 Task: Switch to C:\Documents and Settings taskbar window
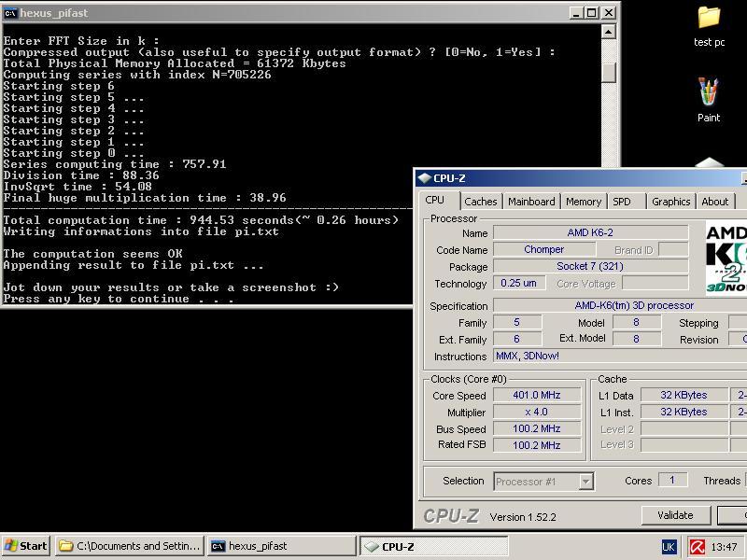pos(130,546)
